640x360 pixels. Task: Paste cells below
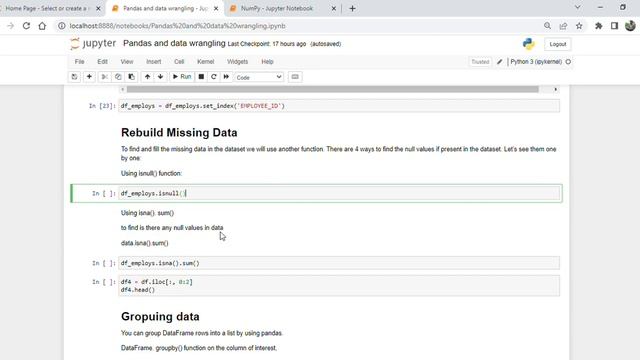(x=131, y=77)
